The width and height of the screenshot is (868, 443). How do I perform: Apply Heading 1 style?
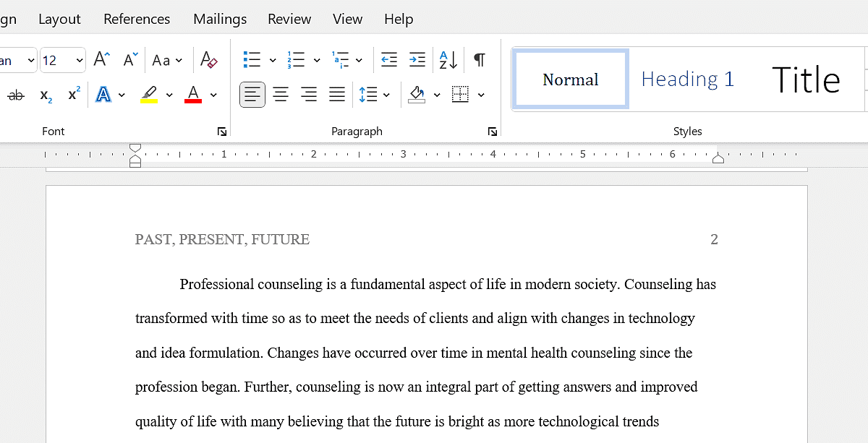point(688,79)
